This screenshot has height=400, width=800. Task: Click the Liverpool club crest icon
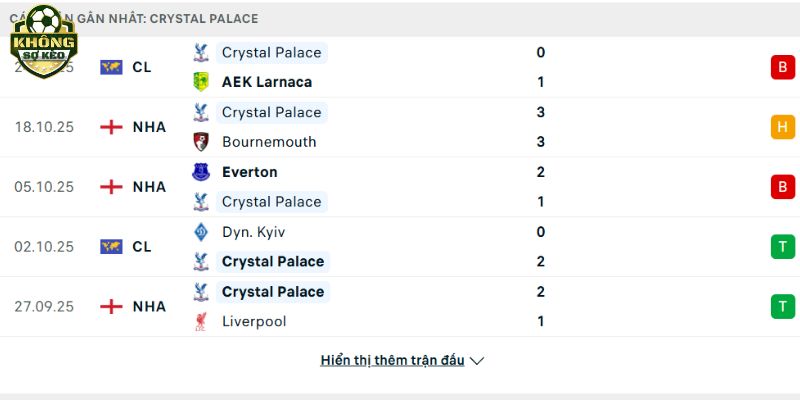200,322
